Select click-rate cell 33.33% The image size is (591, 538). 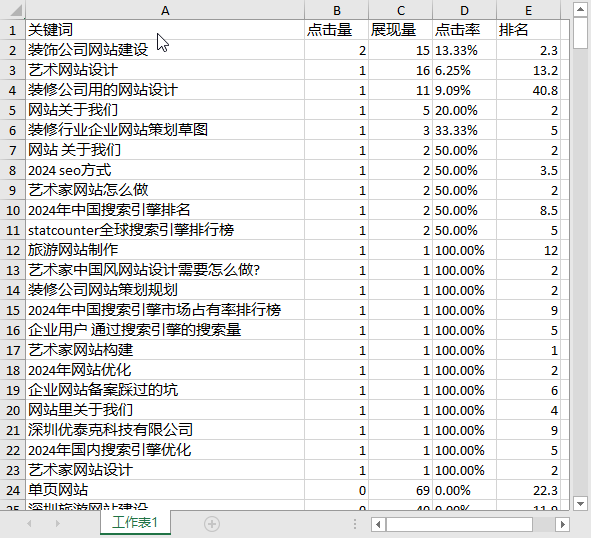tap(464, 130)
